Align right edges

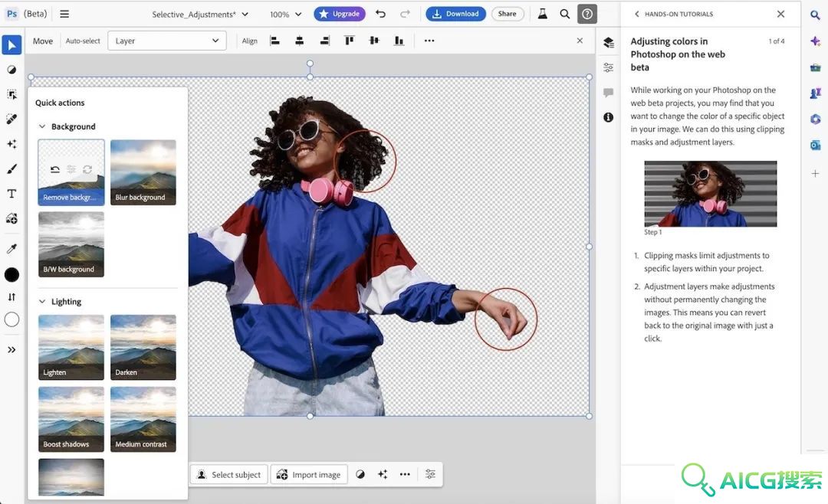(x=325, y=41)
